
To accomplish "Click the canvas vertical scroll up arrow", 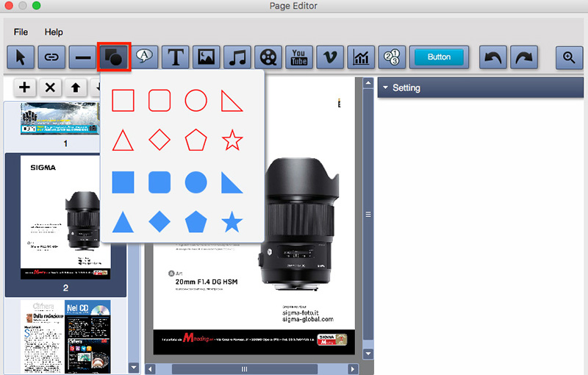I will click(x=368, y=83).
